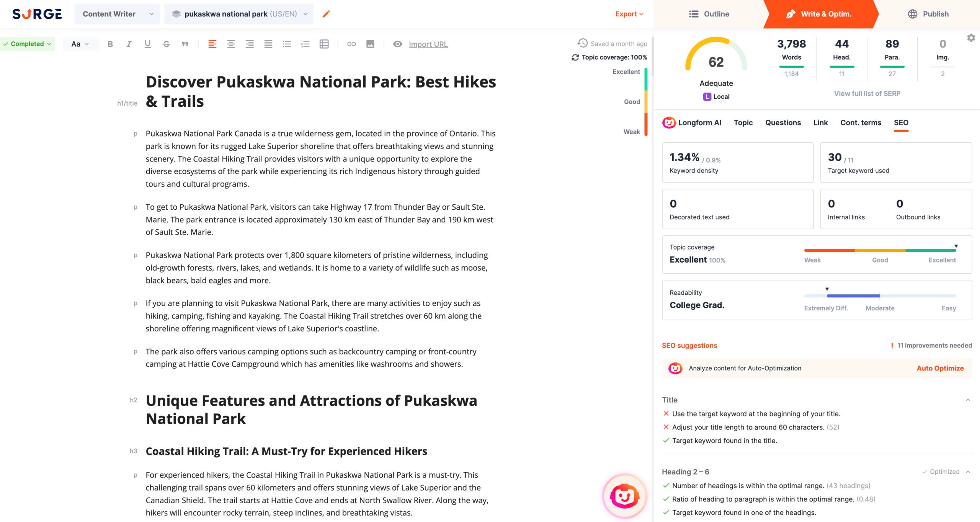Click the orange pencil edit icon
980x522 pixels.
(x=326, y=14)
